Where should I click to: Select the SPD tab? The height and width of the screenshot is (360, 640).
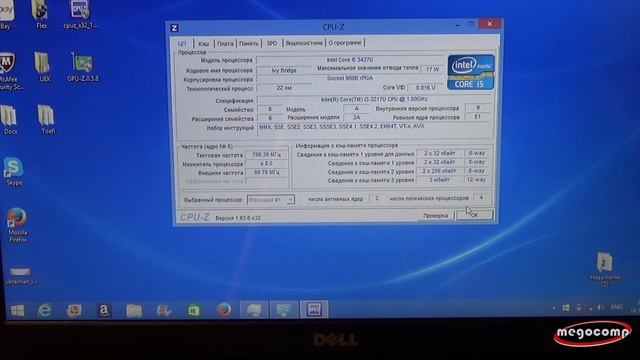272,43
